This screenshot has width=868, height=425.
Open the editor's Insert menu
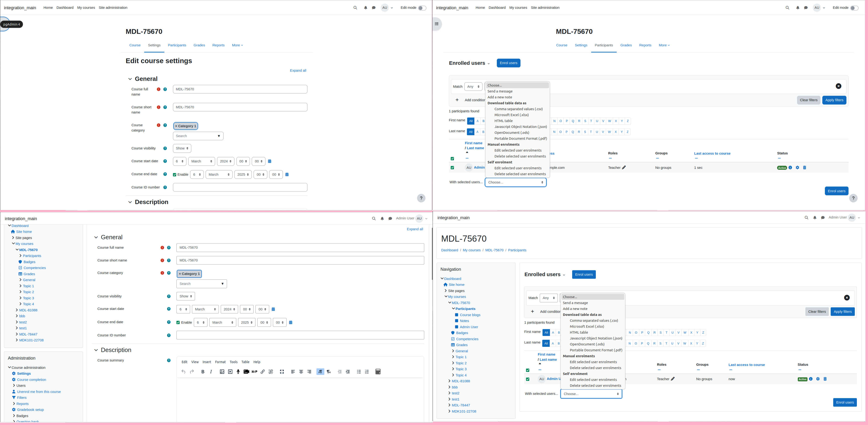(207, 362)
